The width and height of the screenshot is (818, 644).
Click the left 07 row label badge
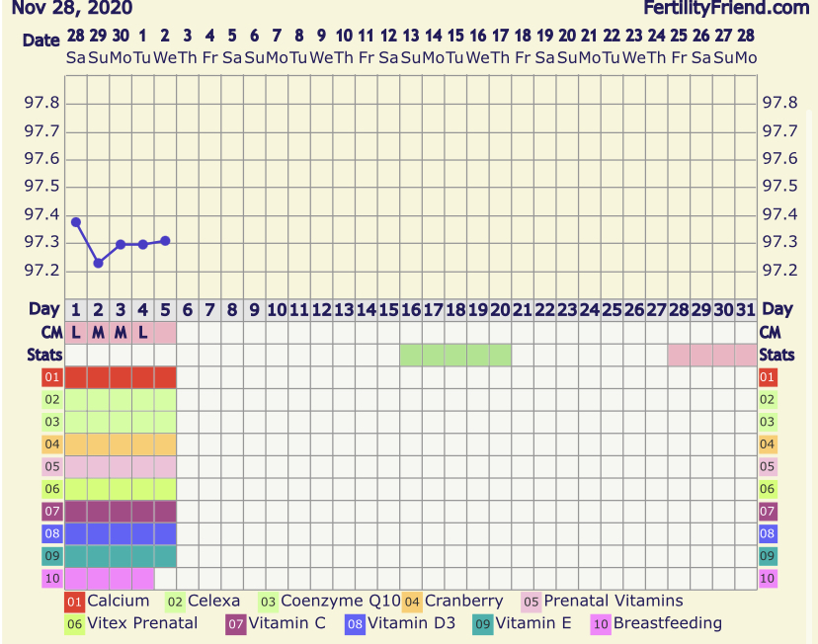coord(52,512)
